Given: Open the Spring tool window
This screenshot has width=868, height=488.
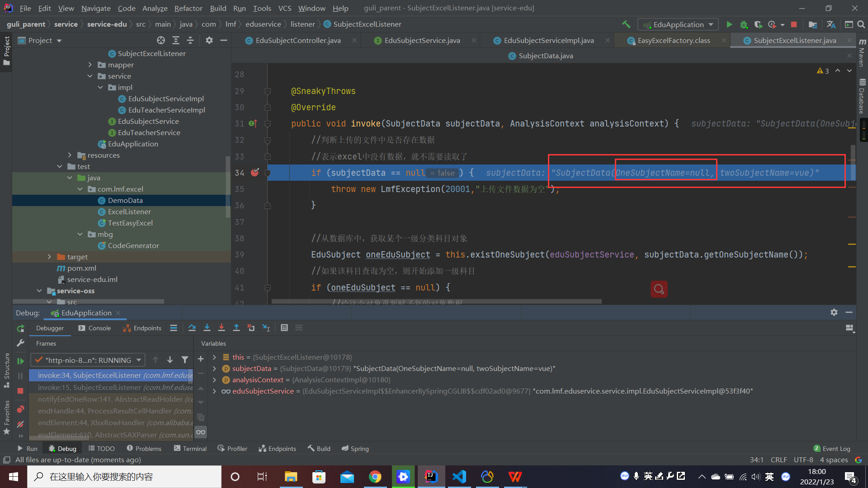Looking at the screenshot, I should click(355, 449).
